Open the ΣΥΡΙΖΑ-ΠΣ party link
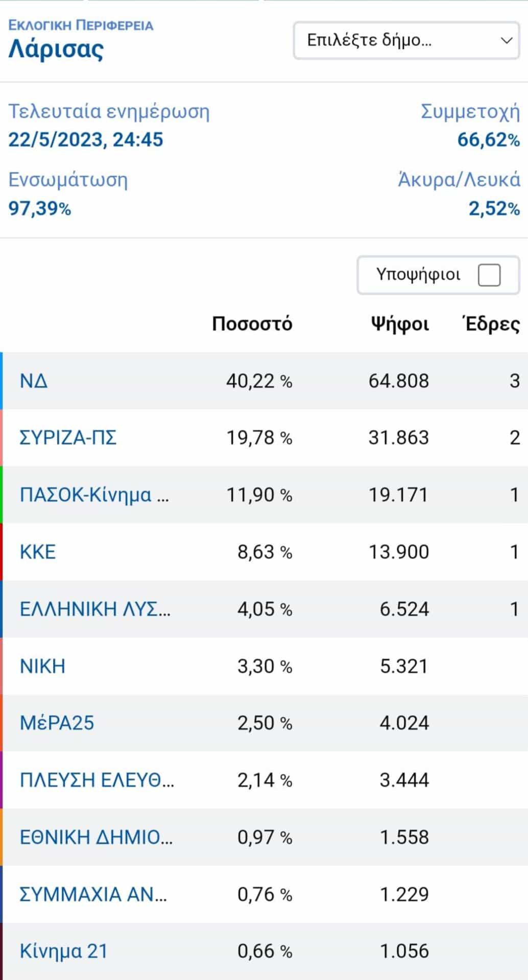This screenshot has width=528, height=980. click(x=68, y=438)
